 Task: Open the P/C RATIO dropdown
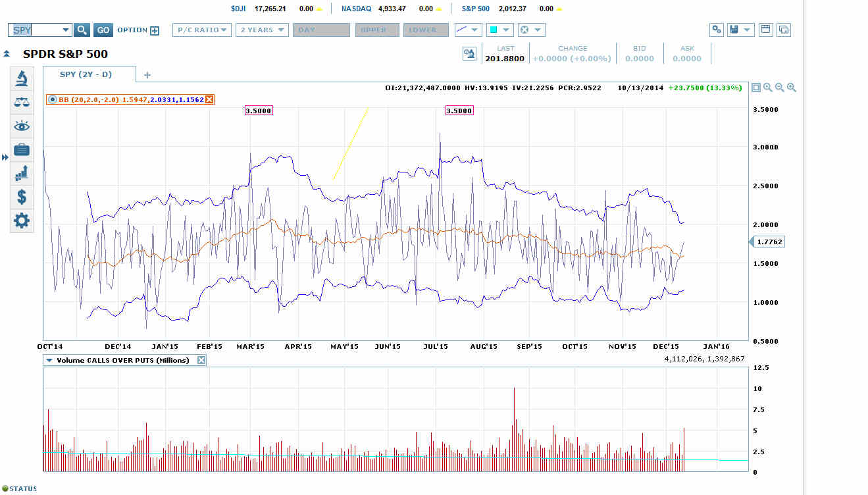click(202, 30)
